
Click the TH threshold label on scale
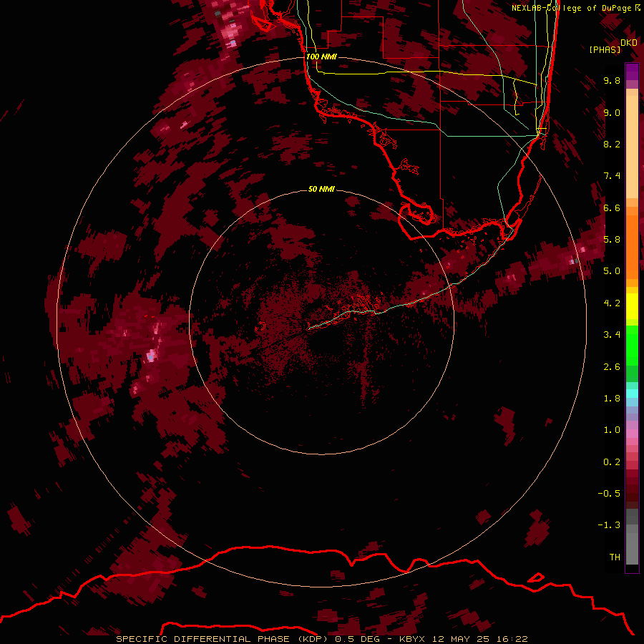[615, 557]
